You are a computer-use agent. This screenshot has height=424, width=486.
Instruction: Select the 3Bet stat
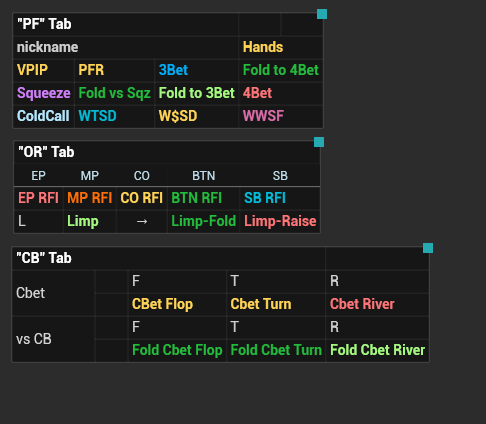[197, 70]
